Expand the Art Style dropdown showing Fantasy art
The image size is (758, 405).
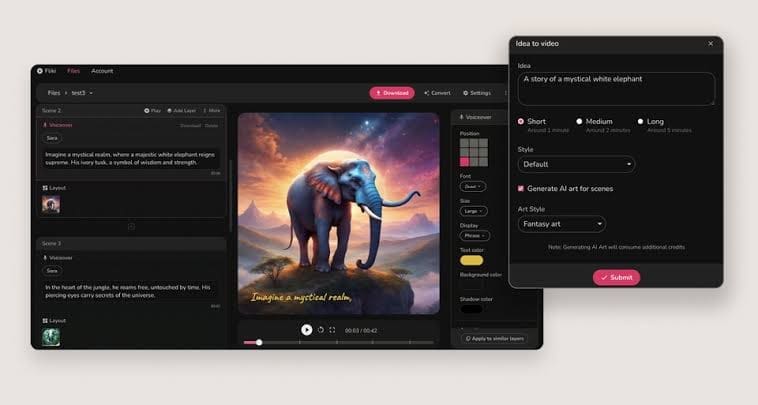561,224
